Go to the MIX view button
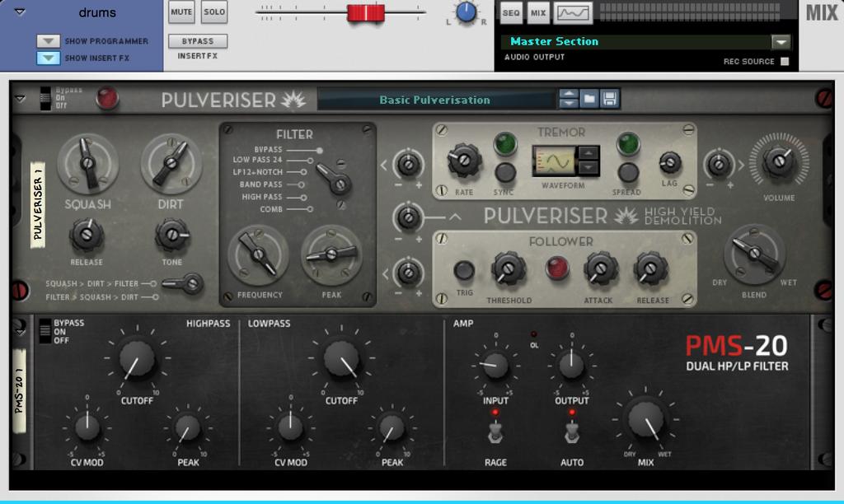The image size is (844, 504). 537,13
